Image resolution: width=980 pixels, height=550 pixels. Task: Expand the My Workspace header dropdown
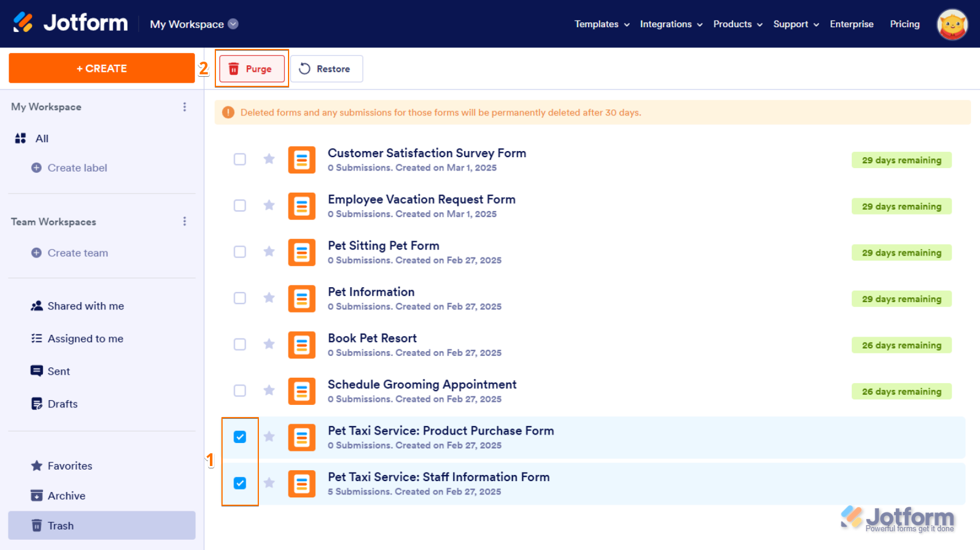(233, 24)
